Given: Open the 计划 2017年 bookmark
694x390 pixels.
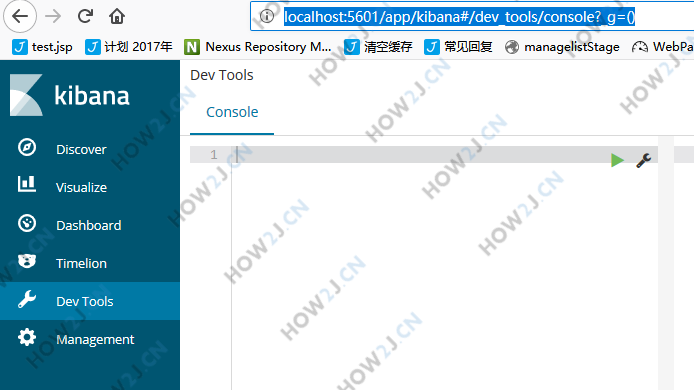Looking at the screenshot, I should pos(128,46).
